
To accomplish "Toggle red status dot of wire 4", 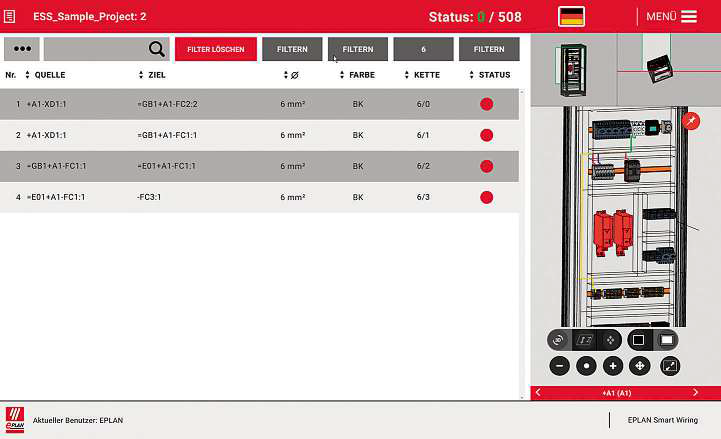I will click(x=486, y=197).
